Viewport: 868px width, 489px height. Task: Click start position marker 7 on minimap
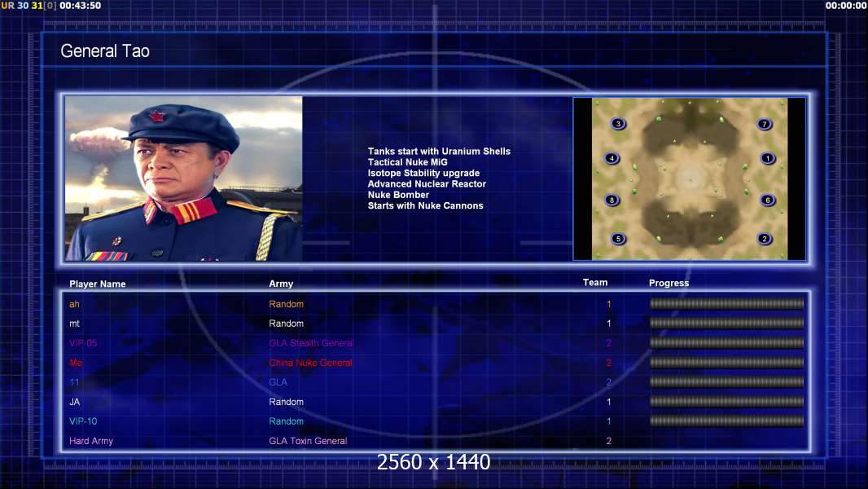(765, 124)
